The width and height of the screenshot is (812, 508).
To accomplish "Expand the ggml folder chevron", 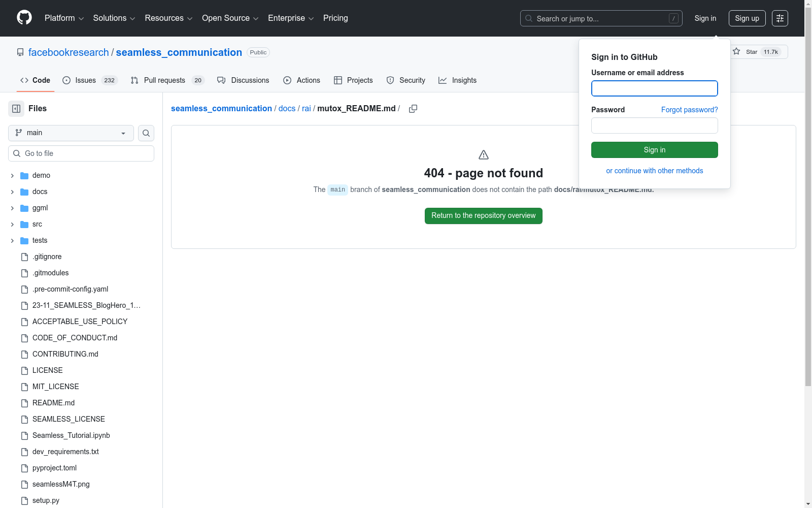I will point(12,208).
